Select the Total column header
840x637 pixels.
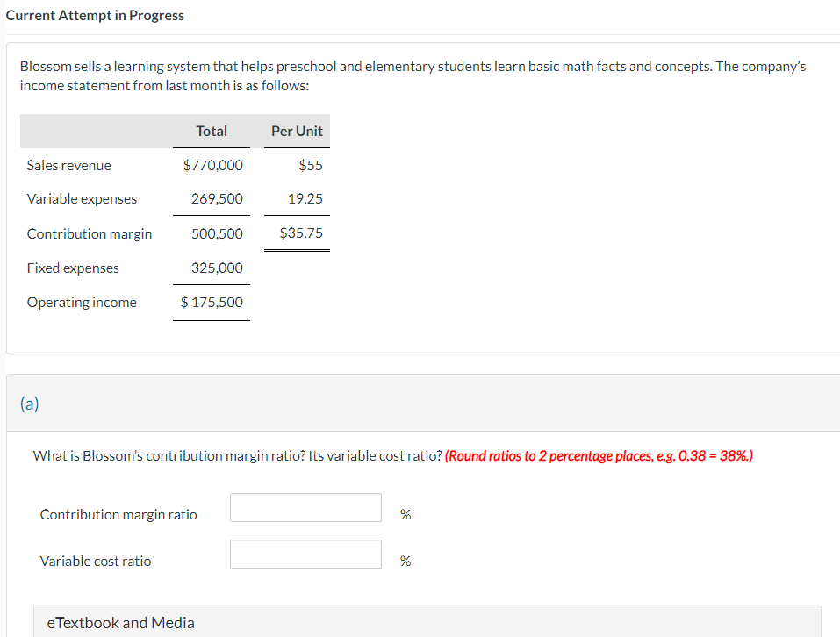(x=212, y=131)
